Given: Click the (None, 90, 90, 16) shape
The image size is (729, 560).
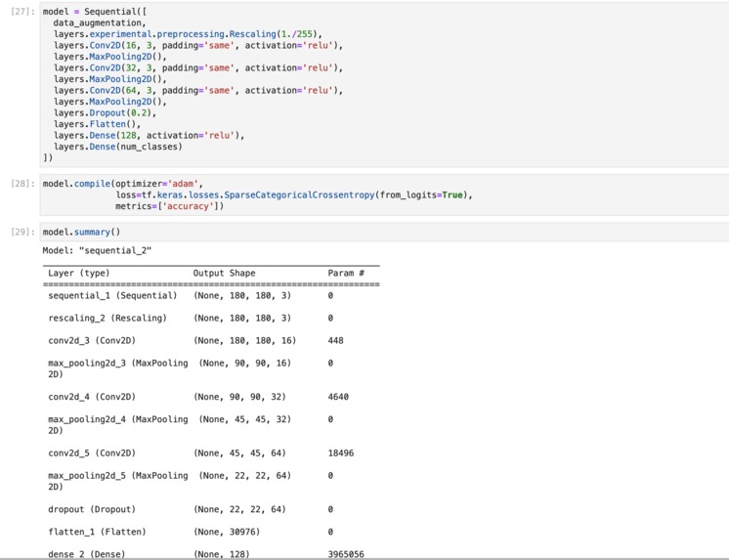Looking at the screenshot, I should coord(244,364).
